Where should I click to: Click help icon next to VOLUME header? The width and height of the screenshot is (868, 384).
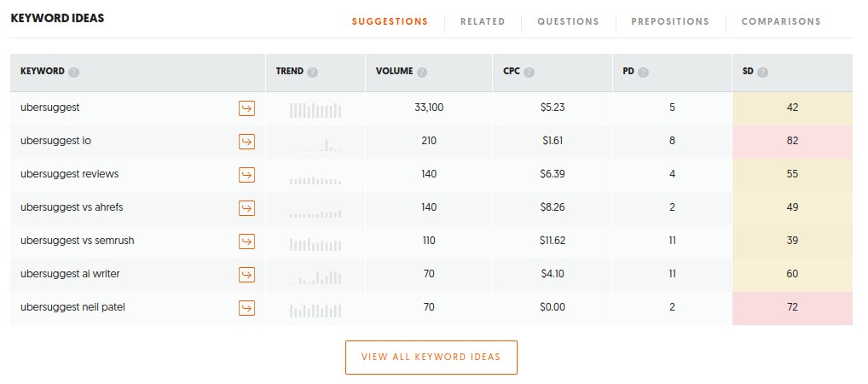point(422,73)
